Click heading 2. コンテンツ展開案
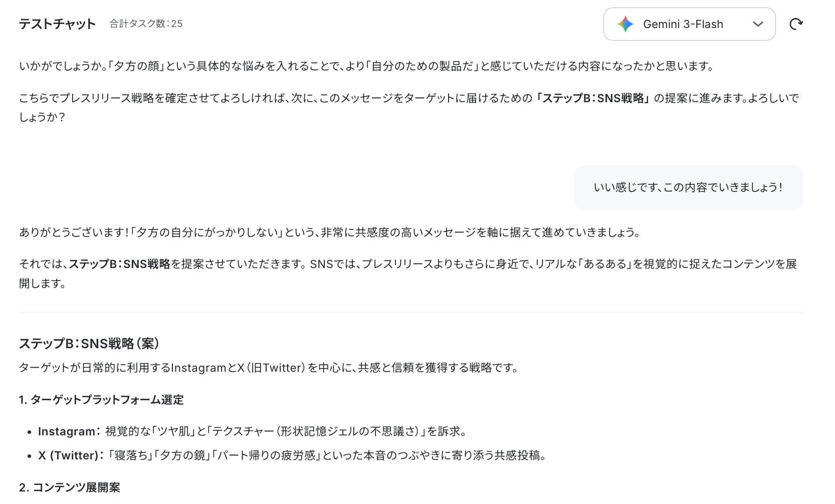The height and width of the screenshot is (504, 835). 70,487
